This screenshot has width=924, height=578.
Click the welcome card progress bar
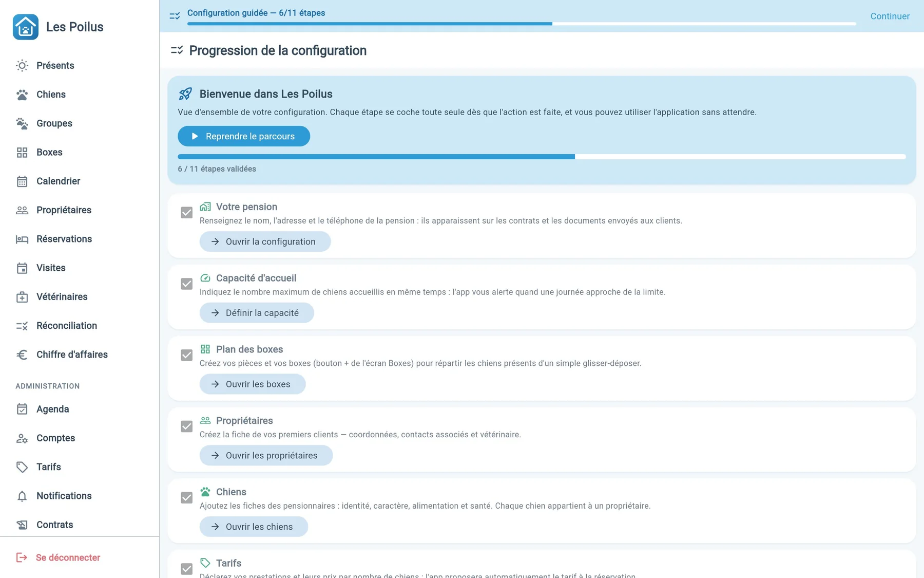tap(542, 157)
